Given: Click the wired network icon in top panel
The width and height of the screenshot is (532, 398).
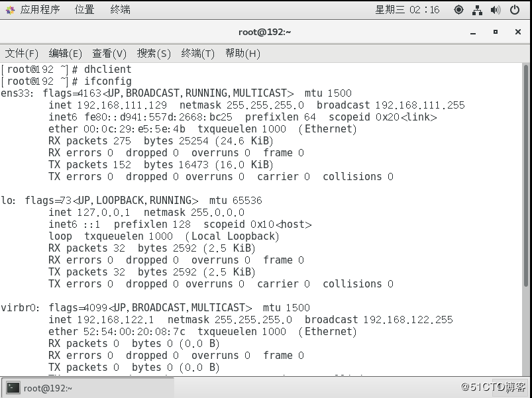Looking at the screenshot, I should tap(476, 9).
